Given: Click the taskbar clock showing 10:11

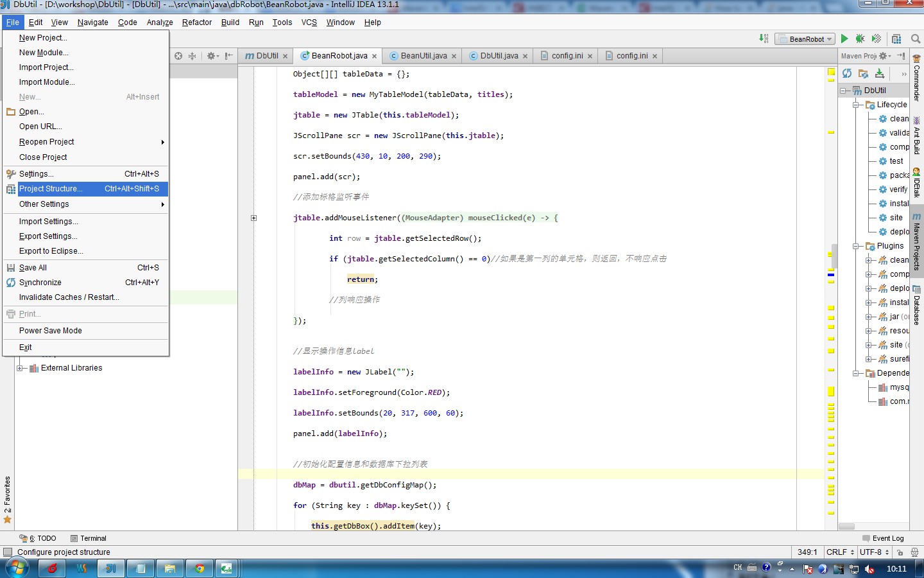Looking at the screenshot, I should pyautogui.click(x=896, y=568).
